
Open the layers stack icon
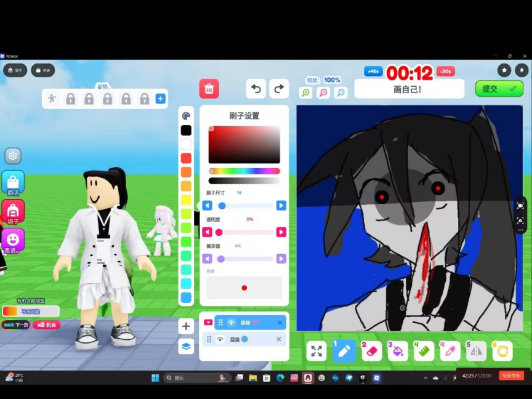[x=186, y=346]
